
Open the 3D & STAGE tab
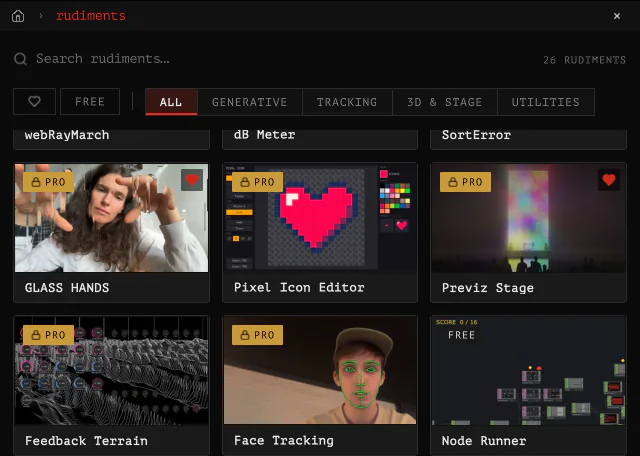[444, 102]
